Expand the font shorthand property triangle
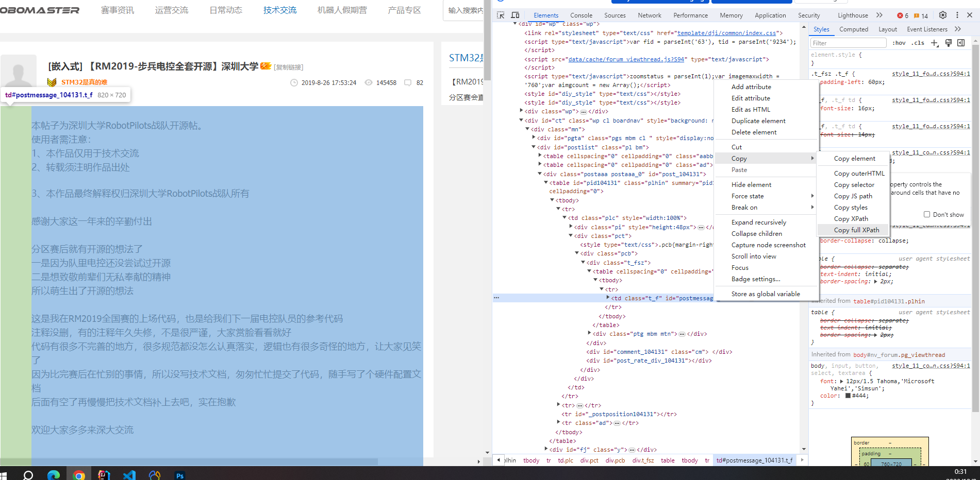The image size is (980, 480). pos(841,381)
